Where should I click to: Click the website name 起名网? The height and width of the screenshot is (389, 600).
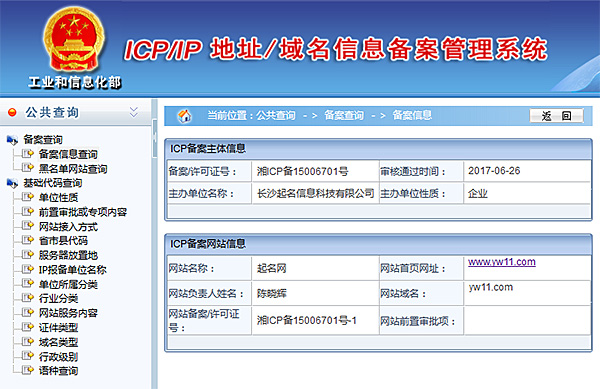271,269
